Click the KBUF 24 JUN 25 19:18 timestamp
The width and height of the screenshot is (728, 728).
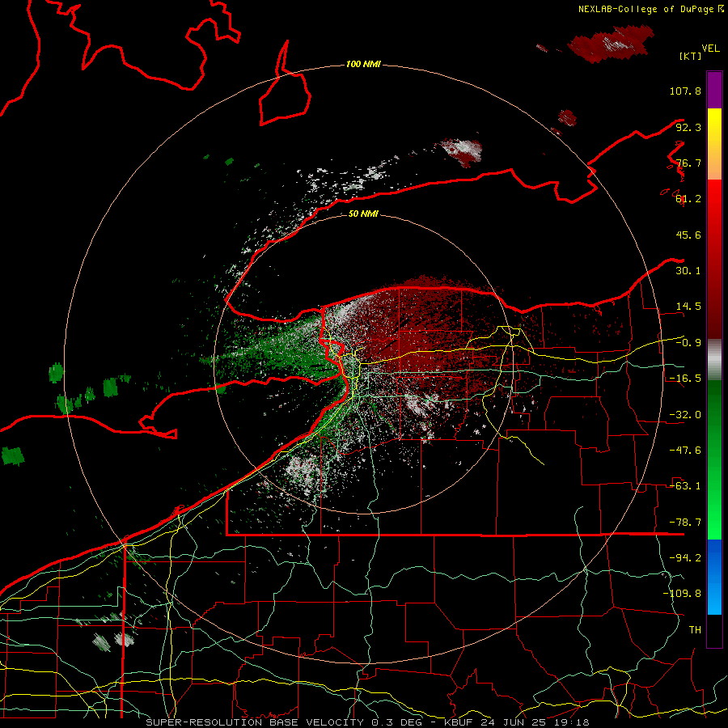tap(516, 722)
